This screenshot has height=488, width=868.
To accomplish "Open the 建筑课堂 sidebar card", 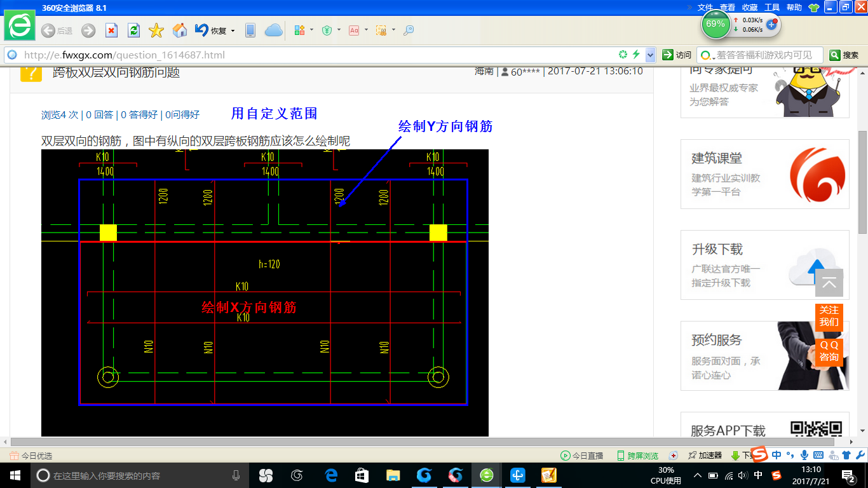I will pos(765,174).
